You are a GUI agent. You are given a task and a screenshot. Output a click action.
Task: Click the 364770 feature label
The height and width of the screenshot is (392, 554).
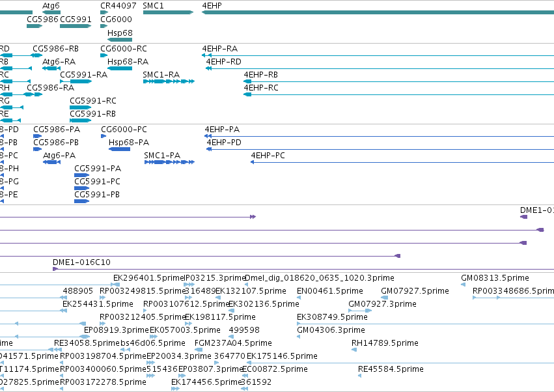click(x=230, y=356)
